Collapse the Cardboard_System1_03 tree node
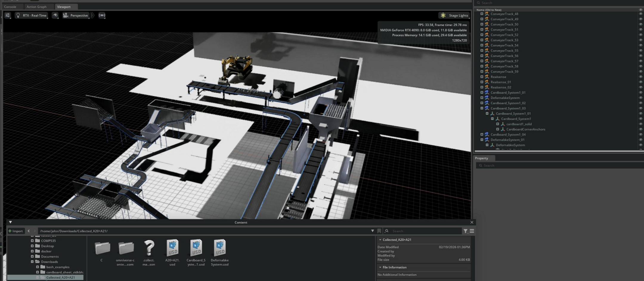This screenshot has width=644, height=281. click(x=482, y=108)
